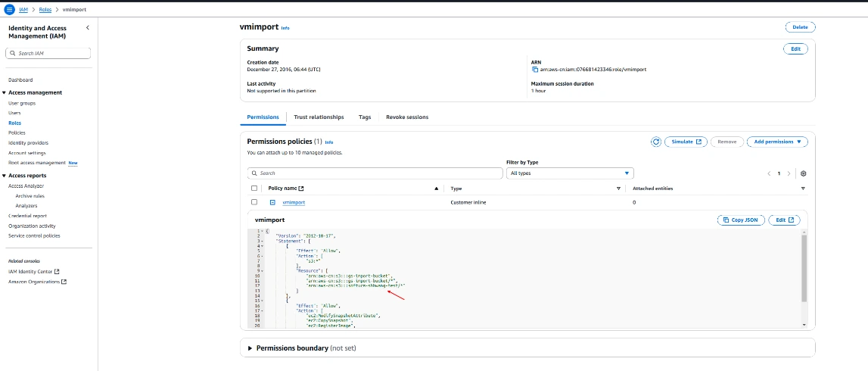Focus the Search IAM field
Viewport: 868px width, 371px height.
tap(48, 53)
